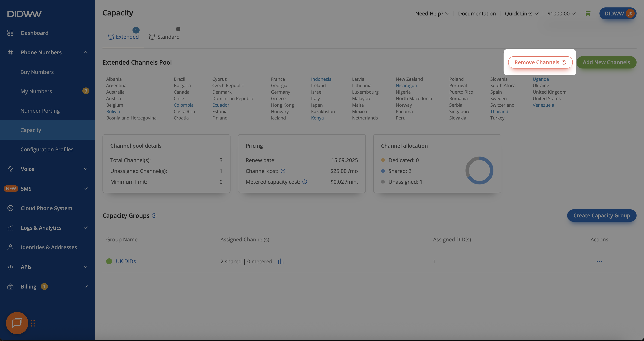The height and width of the screenshot is (341, 644).
Task: Click info icon next to Capacity Groups heading
Action: pyautogui.click(x=154, y=215)
